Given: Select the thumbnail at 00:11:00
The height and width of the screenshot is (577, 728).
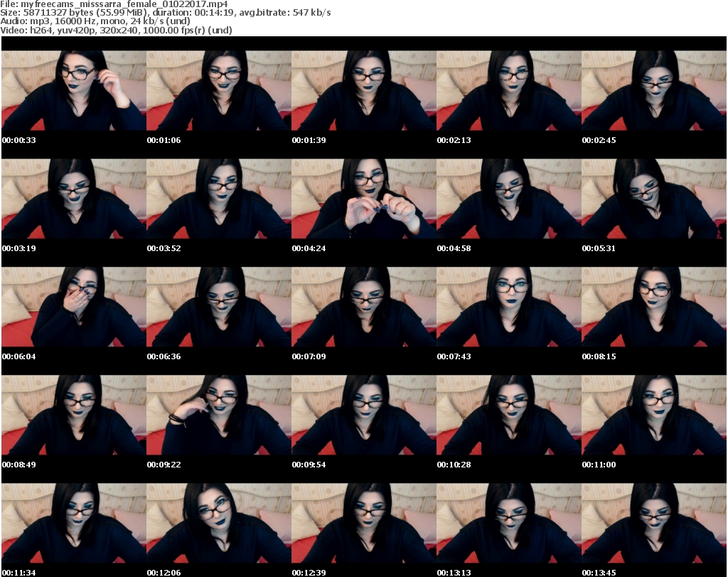Looking at the screenshot, I should point(654,415).
